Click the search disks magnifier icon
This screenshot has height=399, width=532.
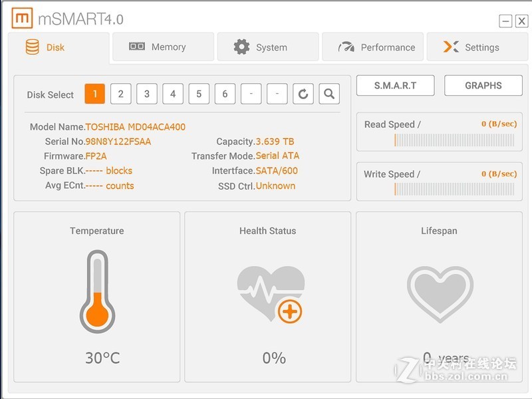point(329,94)
